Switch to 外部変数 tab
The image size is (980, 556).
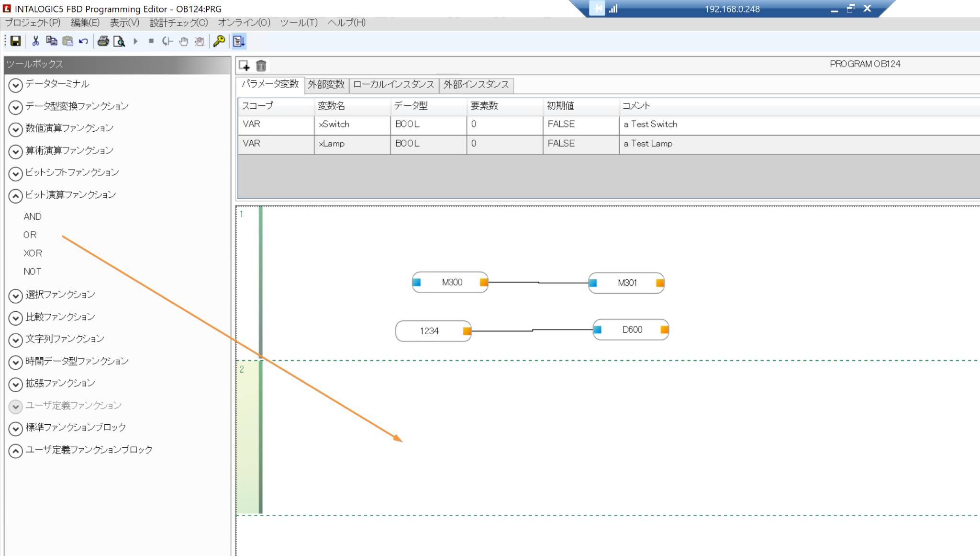[x=326, y=85]
